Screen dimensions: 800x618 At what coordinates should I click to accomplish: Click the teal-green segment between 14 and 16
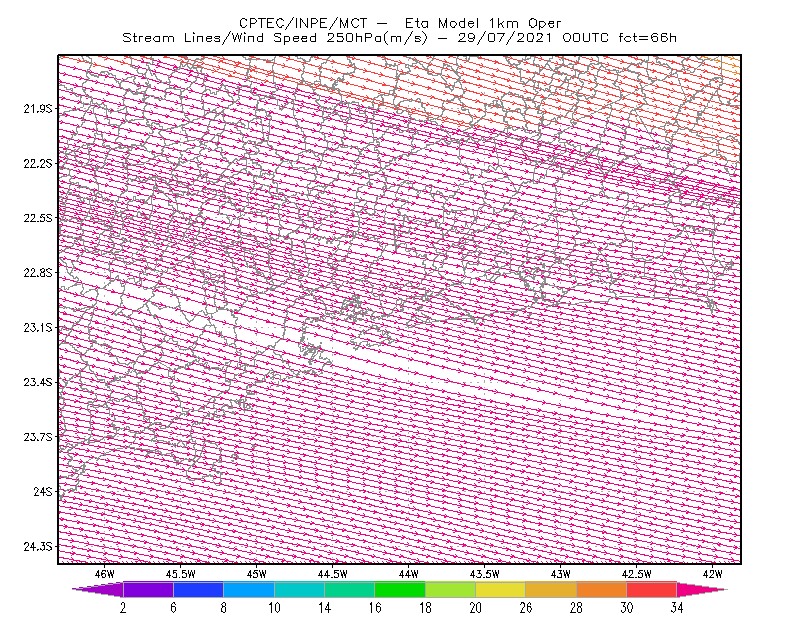tap(349, 589)
